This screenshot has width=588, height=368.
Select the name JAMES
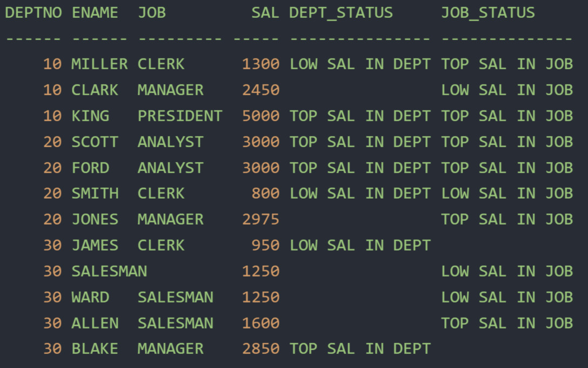point(95,246)
